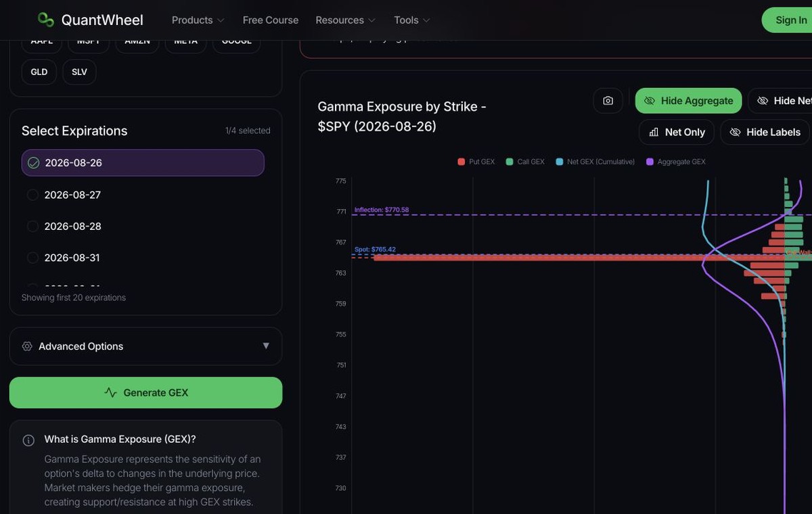Toggle the Hide Aggregate button
This screenshot has height=514, width=812.
pyautogui.click(x=688, y=101)
